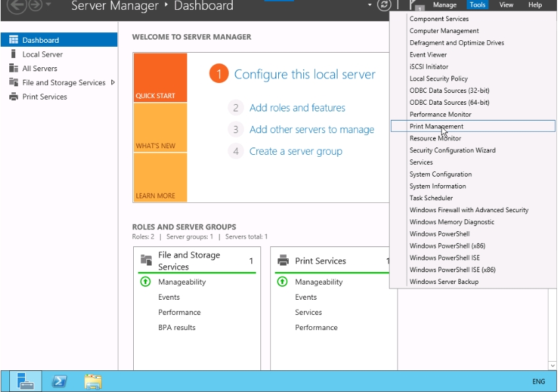Click ENG language indicator in taskbar

(x=539, y=381)
